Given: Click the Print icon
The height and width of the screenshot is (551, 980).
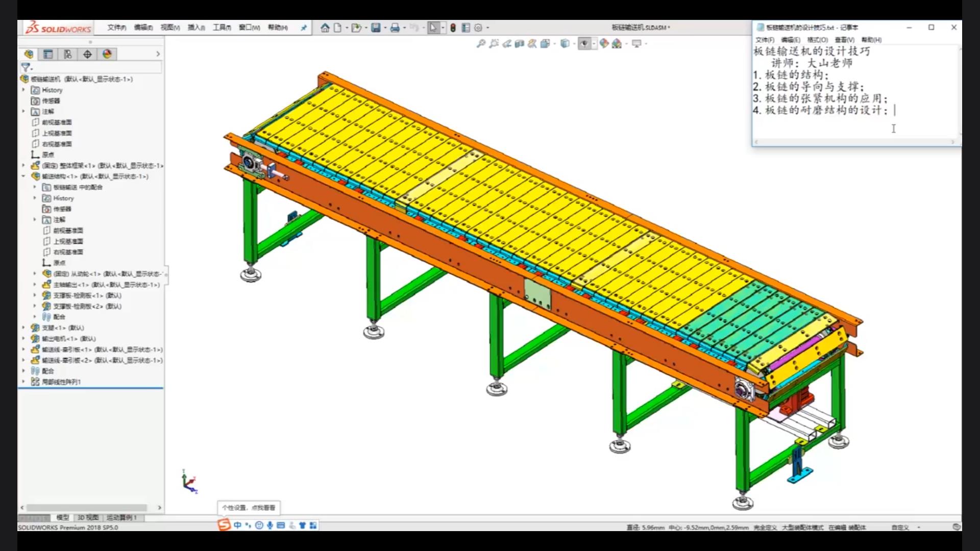Looking at the screenshot, I should click(x=395, y=28).
